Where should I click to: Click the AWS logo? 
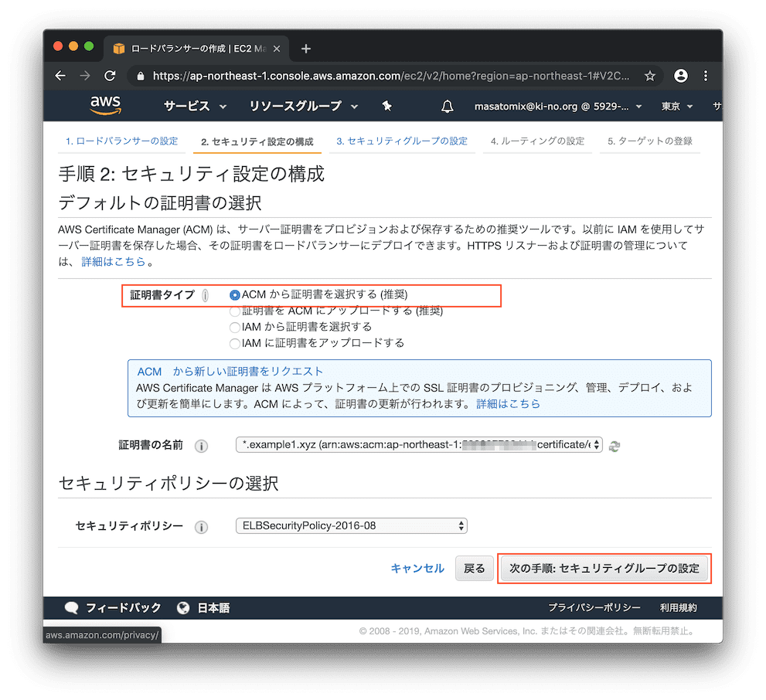pos(106,105)
